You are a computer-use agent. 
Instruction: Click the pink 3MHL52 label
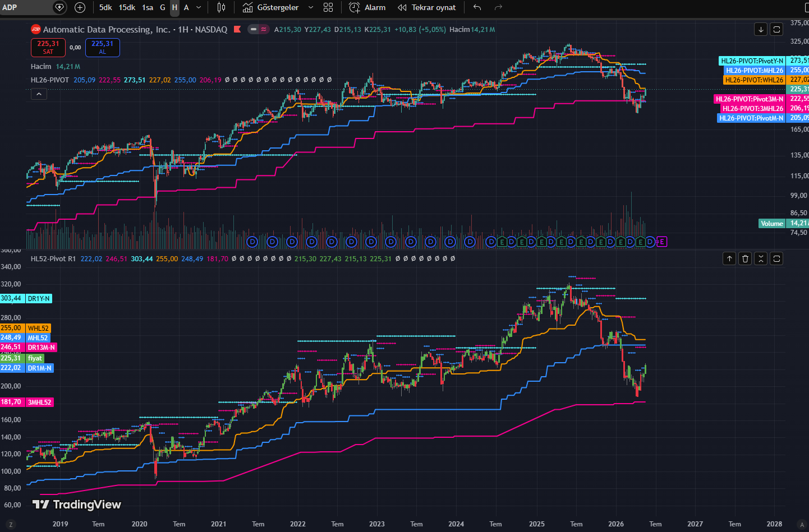click(40, 402)
